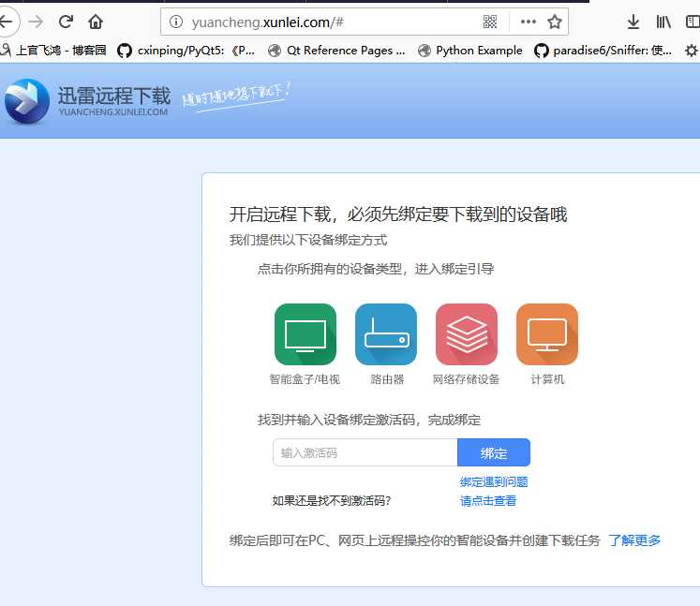Viewport: 700px width, 606px height.
Task: Open the gear bookmark at bookmarks bar end
Action: [692, 51]
